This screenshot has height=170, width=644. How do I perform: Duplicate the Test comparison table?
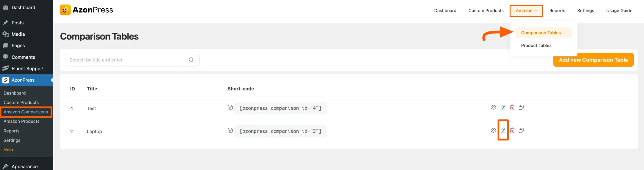click(x=521, y=107)
